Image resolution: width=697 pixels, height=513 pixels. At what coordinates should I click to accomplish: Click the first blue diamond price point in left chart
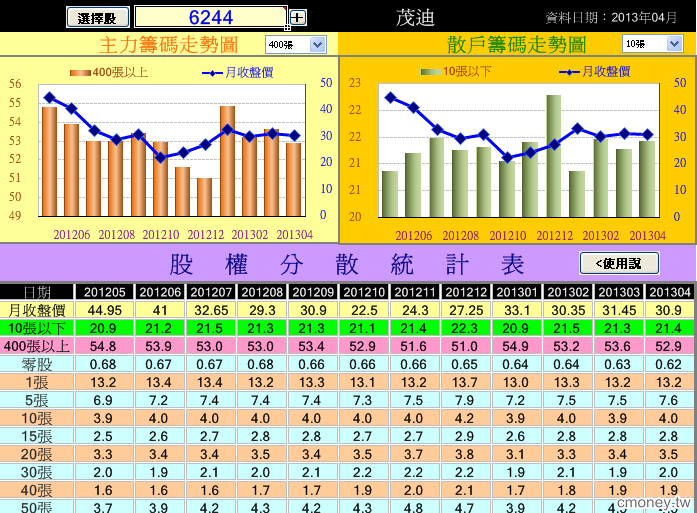click(x=49, y=97)
